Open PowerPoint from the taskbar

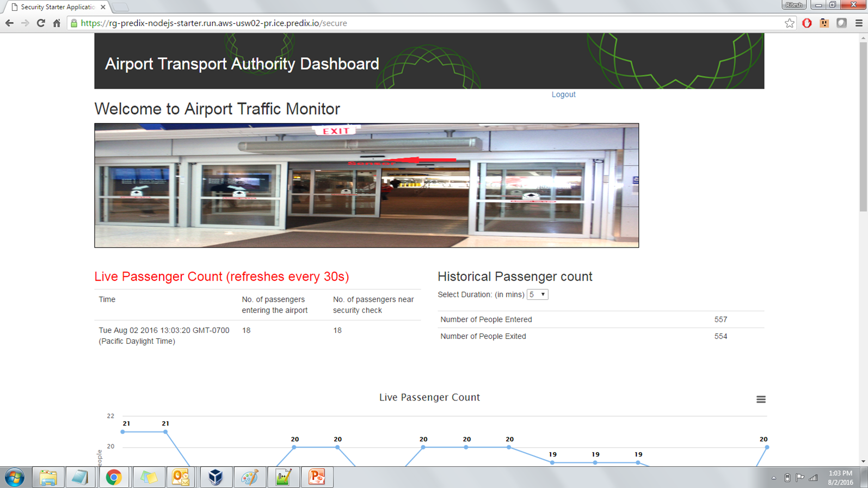(317, 478)
